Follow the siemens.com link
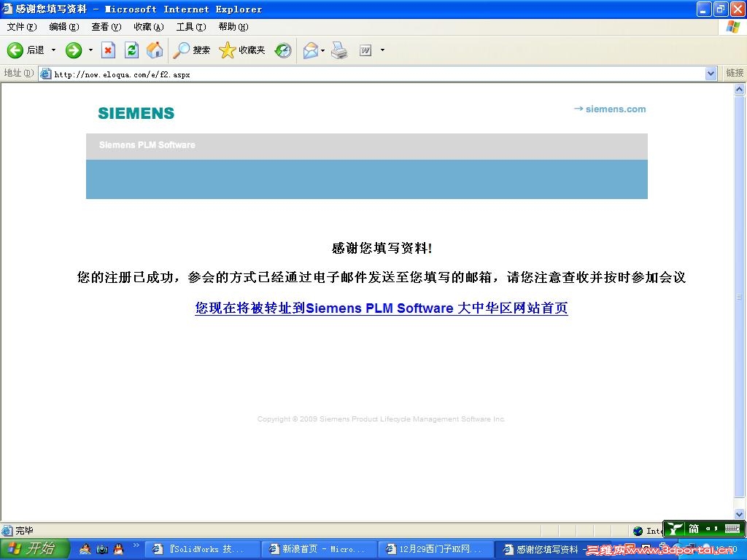 (x=610, y=109)
